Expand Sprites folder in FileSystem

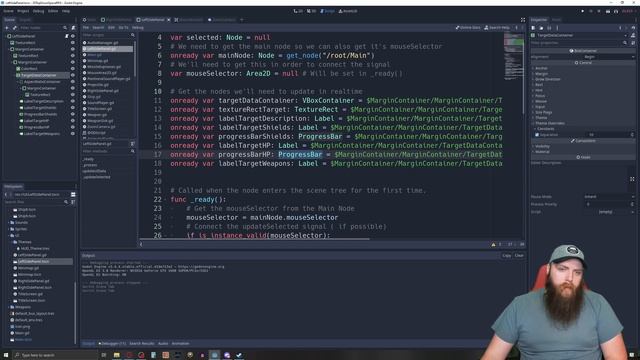[9, 229]
